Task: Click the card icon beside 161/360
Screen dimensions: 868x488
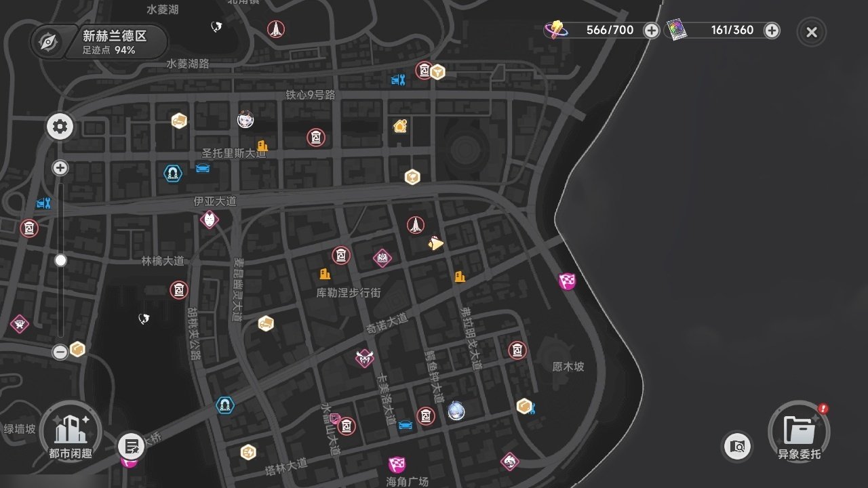Action: tap(677, 30)
